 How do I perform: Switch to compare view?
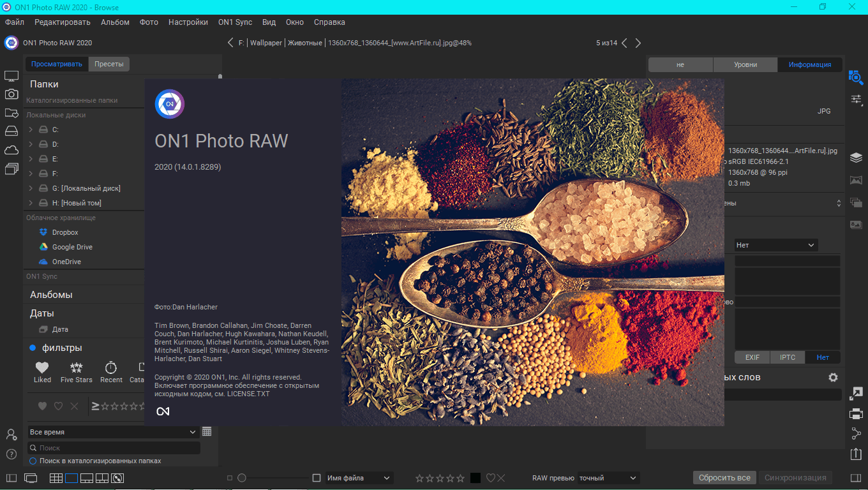(x=102, y=478)
